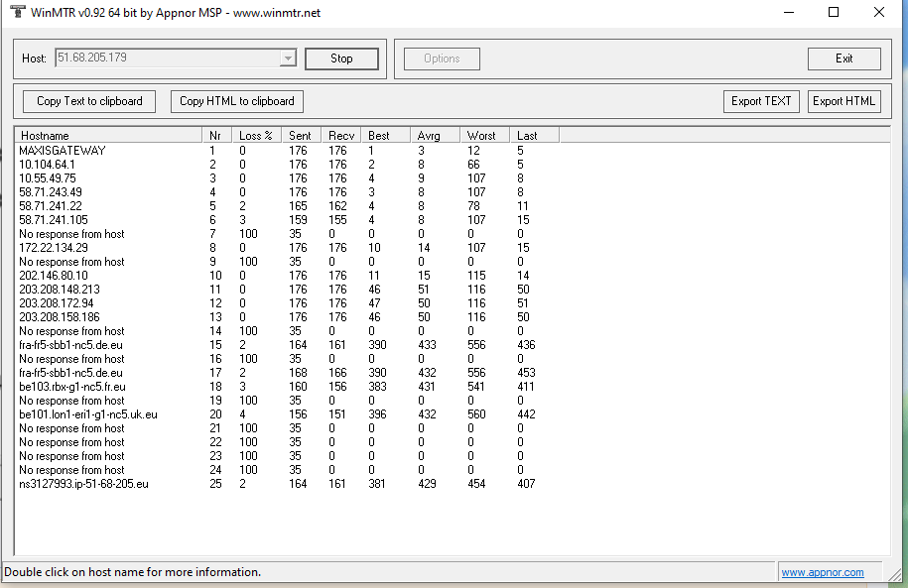Stop the running trace
Image resolution: width=908 pixels, height=588 pixels.
[341, 59]
